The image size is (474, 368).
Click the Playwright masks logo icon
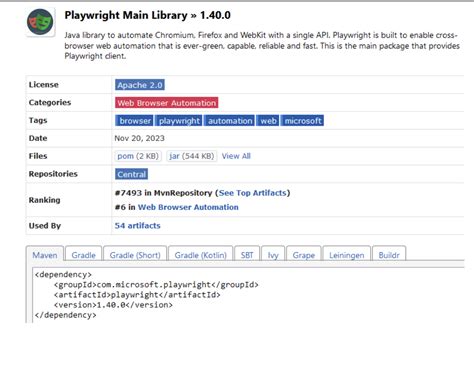click(40, 22)
